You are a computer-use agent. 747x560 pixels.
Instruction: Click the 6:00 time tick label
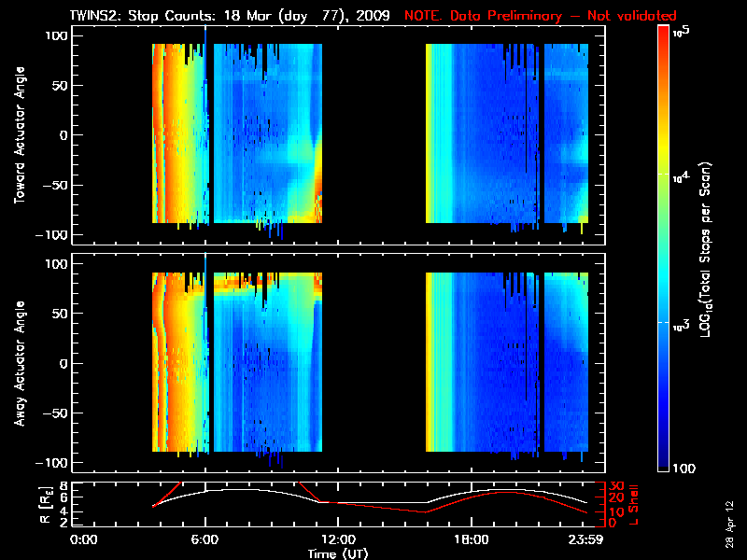pyautogui.click(x=204, y=539)
